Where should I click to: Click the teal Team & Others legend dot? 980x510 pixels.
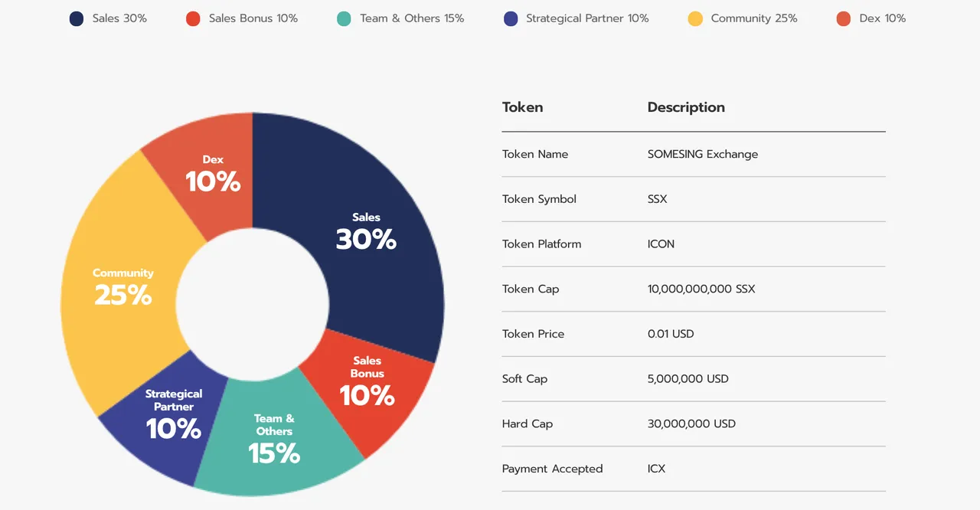tap(345, 18)
